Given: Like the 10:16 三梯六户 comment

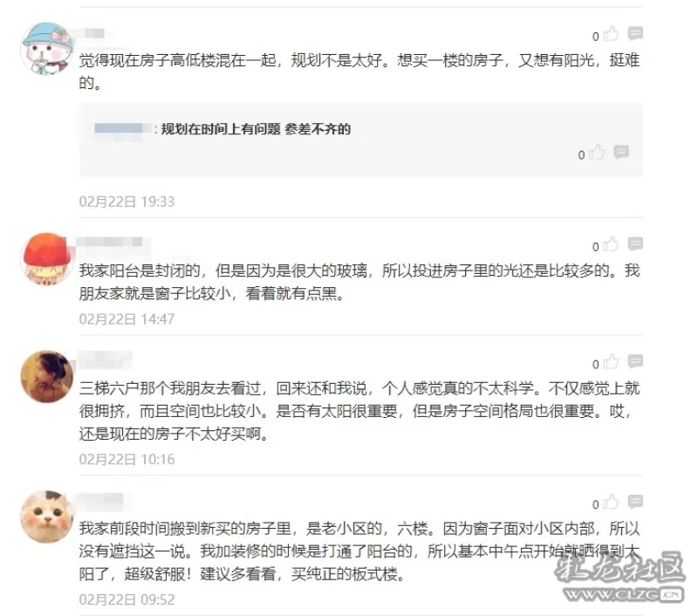Looking at the screenshot, I should pos(611,362).
